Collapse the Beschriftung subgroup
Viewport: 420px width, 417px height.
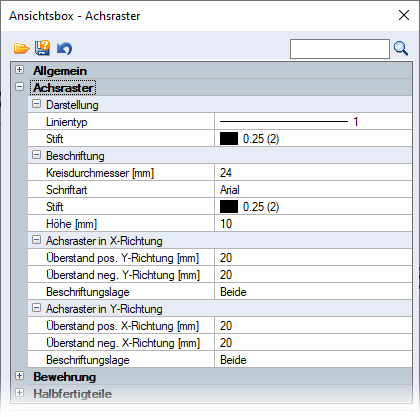(36, 155)
